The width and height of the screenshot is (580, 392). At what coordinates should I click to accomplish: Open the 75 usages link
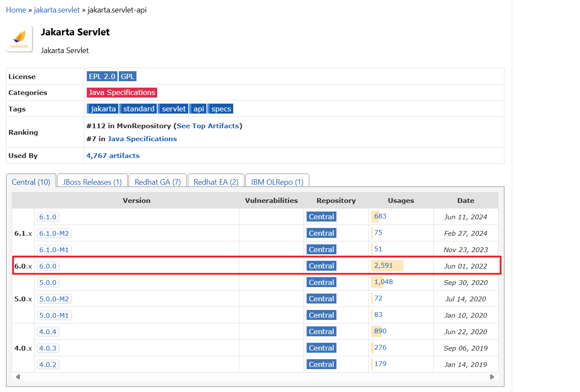(378, 233)
